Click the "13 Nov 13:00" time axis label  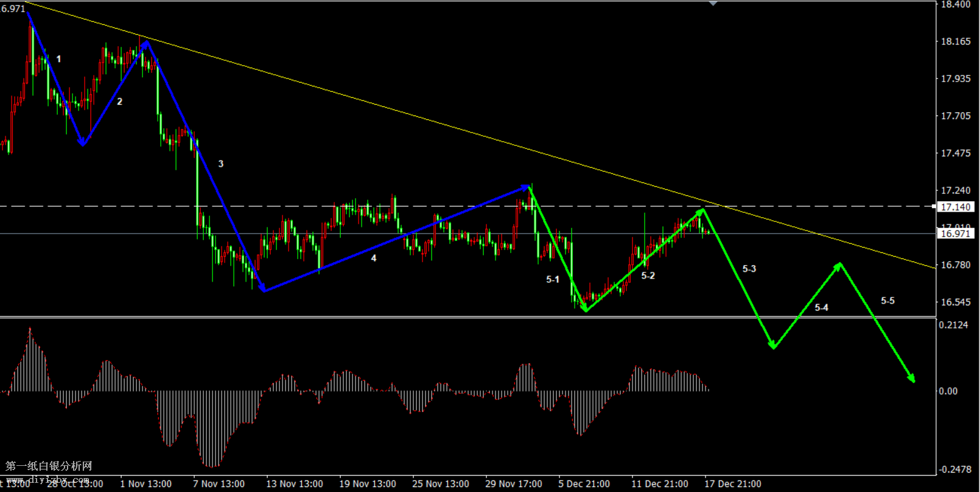point(294,484)
